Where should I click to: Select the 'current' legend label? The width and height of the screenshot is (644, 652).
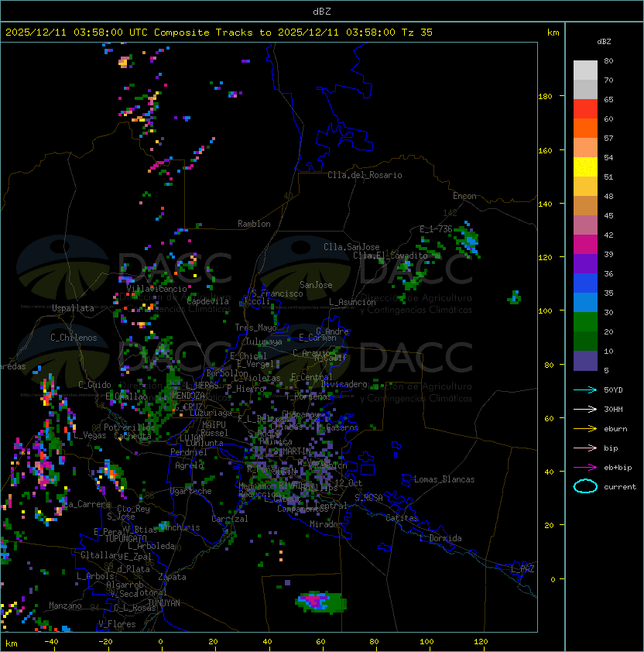pyautogui.click(x=620, y=487)
